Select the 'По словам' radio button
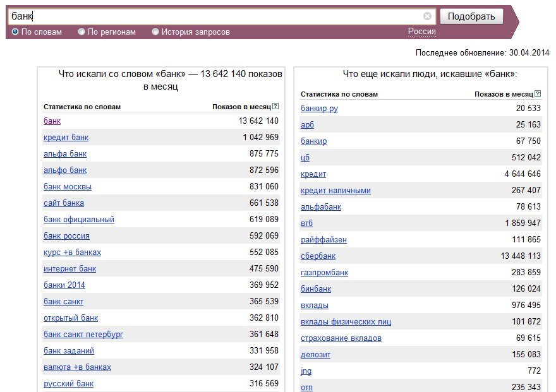This screenshot has height=392, width=556. click(x=15, y=32)
